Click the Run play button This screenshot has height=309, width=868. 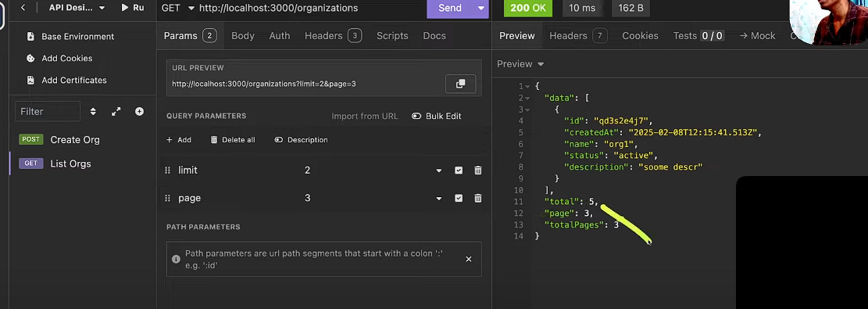point(132,8)
